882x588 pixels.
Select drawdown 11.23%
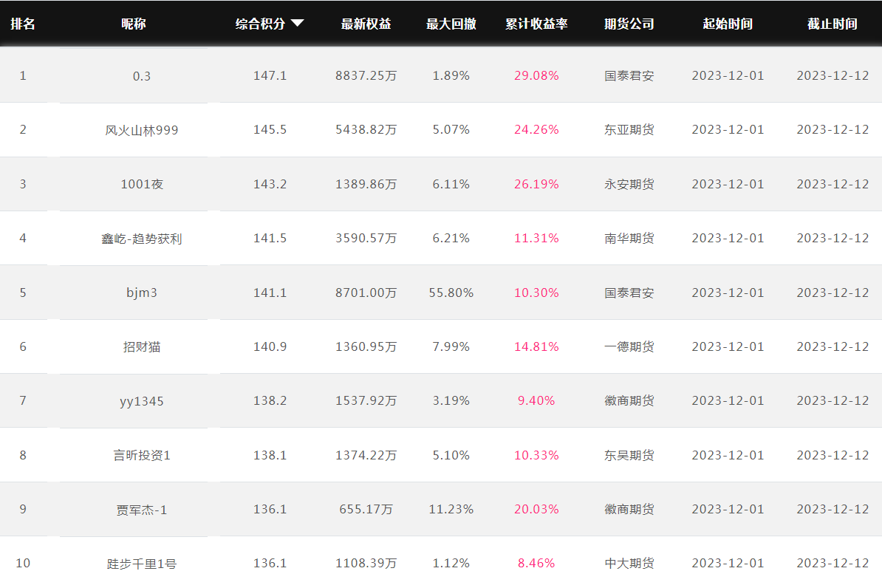(x=451, y=509)
